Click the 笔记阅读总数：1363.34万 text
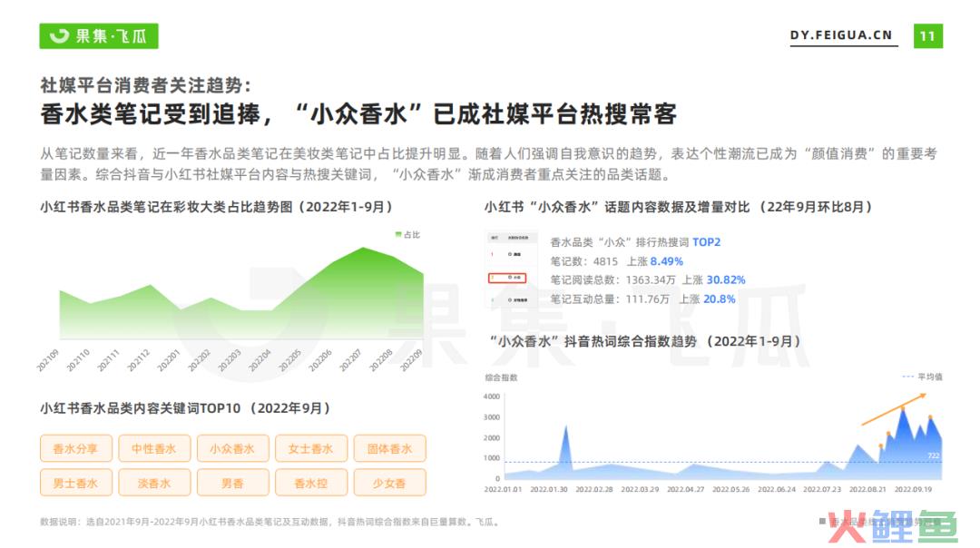 (x=612, y=280)
